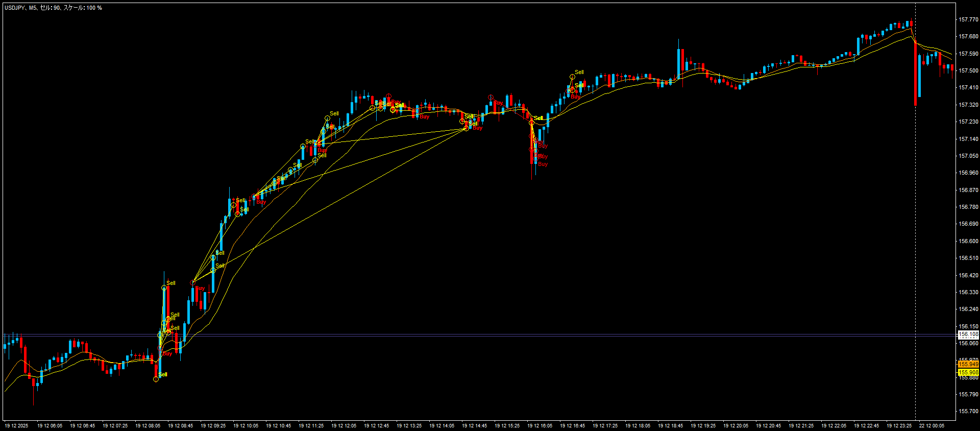The image size is (980, 431).
Task: Click the '22 12 00:05' time label
Action: 932,425
